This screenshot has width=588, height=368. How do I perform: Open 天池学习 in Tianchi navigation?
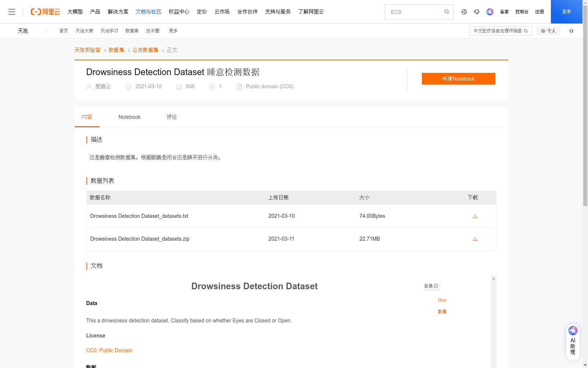click(109, 31)
